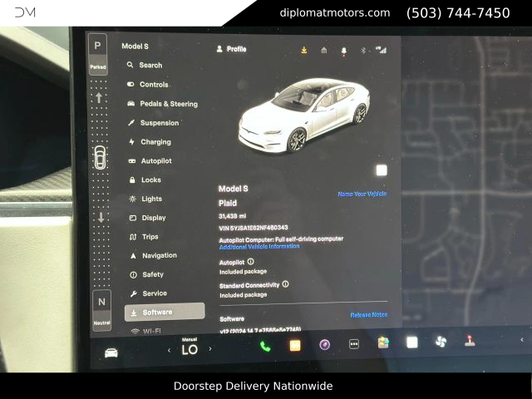Select the Software menu item
Viewport: 532px width, 399px height.
[x=165, y=313]
